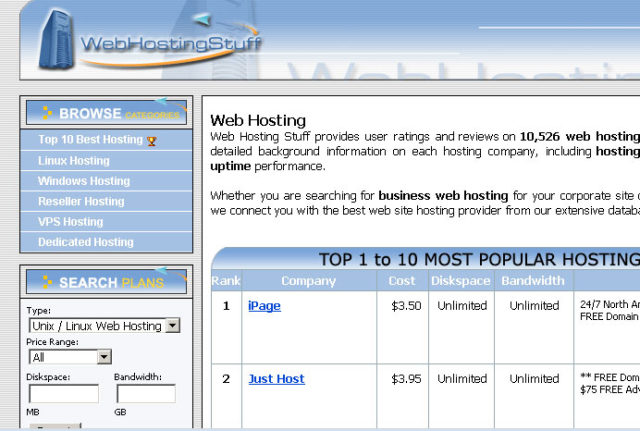The width and height of the screenshot is (640, 431).
Task: Navigate to Dedicated Hosting
Action: pos(86,242)
